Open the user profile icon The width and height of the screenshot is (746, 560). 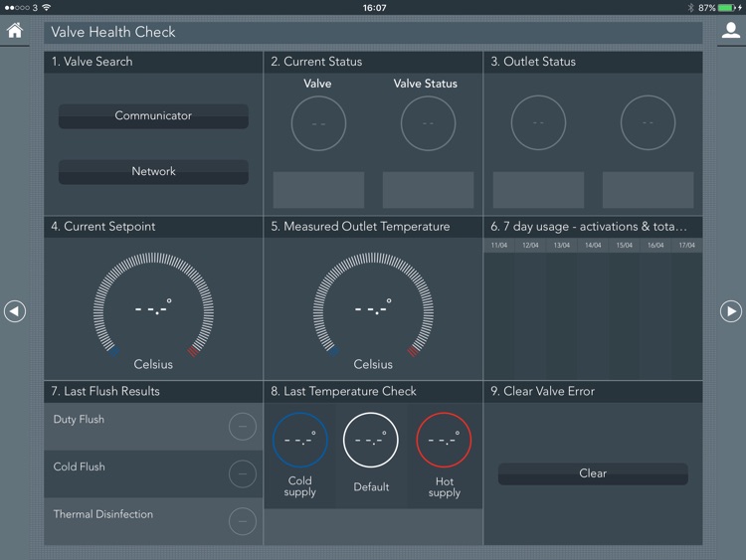(731, 31)
